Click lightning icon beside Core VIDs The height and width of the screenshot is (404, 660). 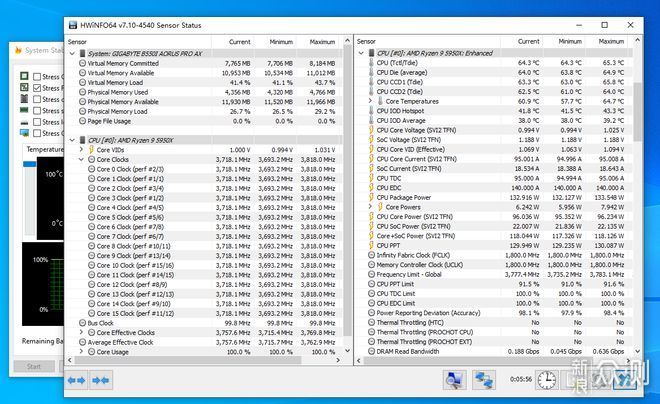pos(91,150)
